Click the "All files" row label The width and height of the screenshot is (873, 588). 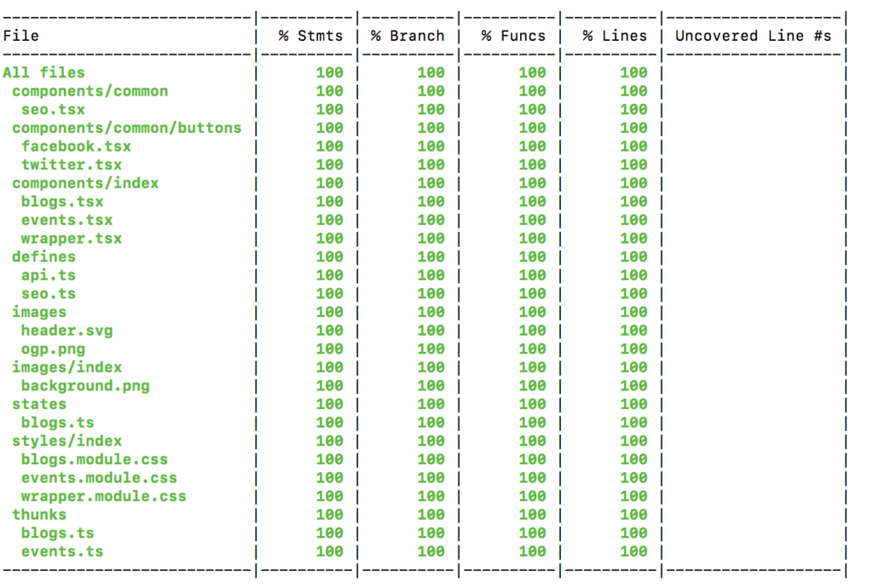pos(44,73)
